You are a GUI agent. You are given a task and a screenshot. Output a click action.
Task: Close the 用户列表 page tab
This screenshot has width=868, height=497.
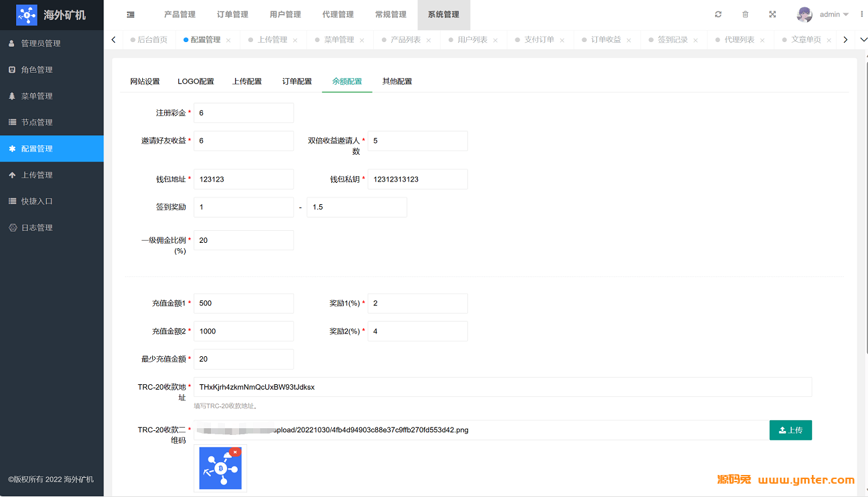495,40
